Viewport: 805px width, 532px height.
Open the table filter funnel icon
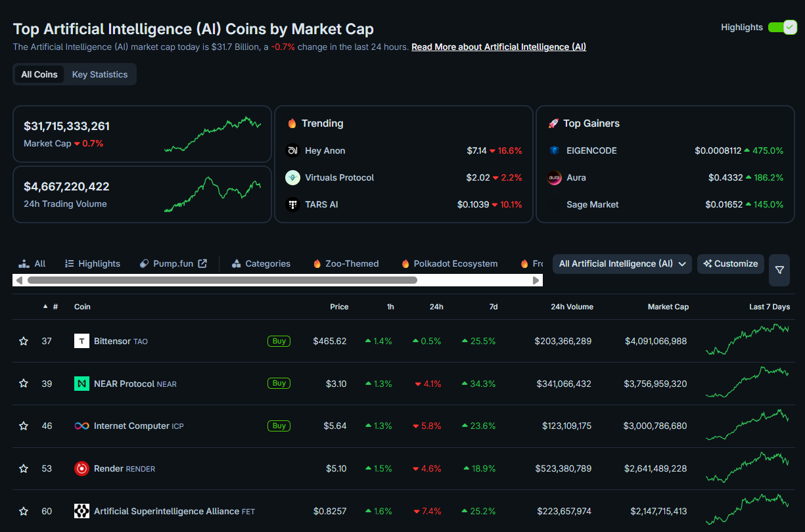point(779,270)
